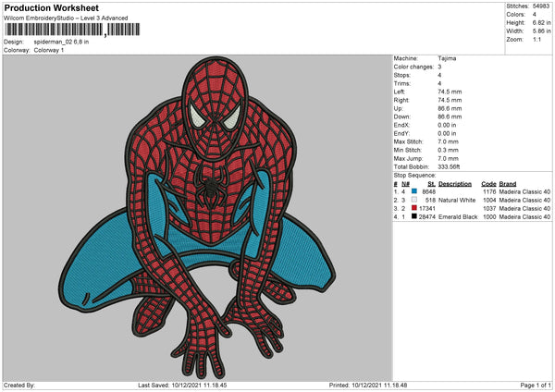Select Width value '5.86 in'
This screenshot has width=555, height=392.
[x=541, y=31]
